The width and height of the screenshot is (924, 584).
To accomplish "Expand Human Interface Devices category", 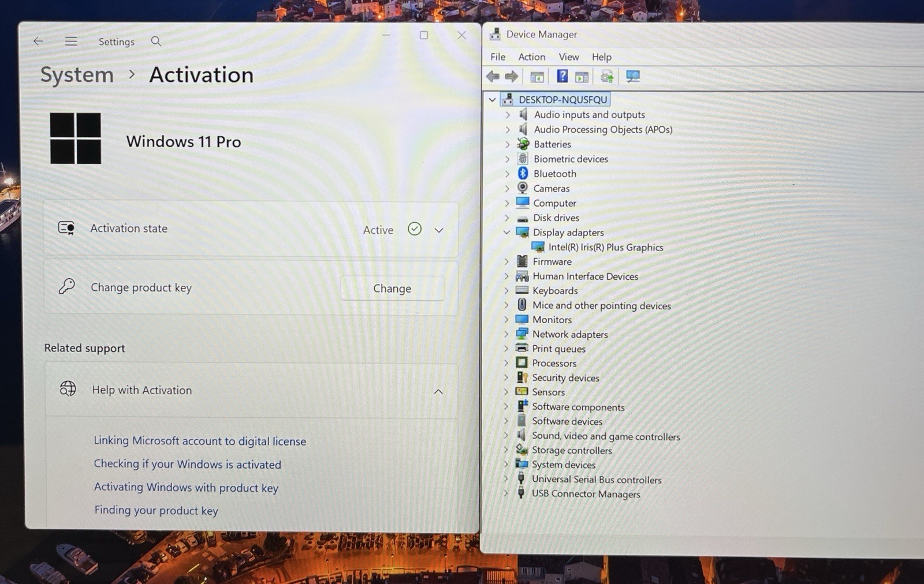I will click(x=506, y=276).
